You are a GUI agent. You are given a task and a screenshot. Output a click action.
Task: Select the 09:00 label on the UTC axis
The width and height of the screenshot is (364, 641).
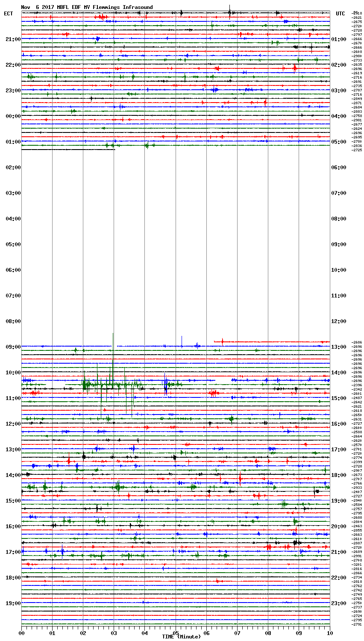339,244
